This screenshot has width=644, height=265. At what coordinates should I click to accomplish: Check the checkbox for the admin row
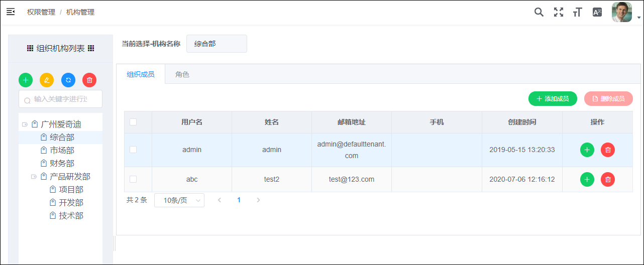point(133,150)
